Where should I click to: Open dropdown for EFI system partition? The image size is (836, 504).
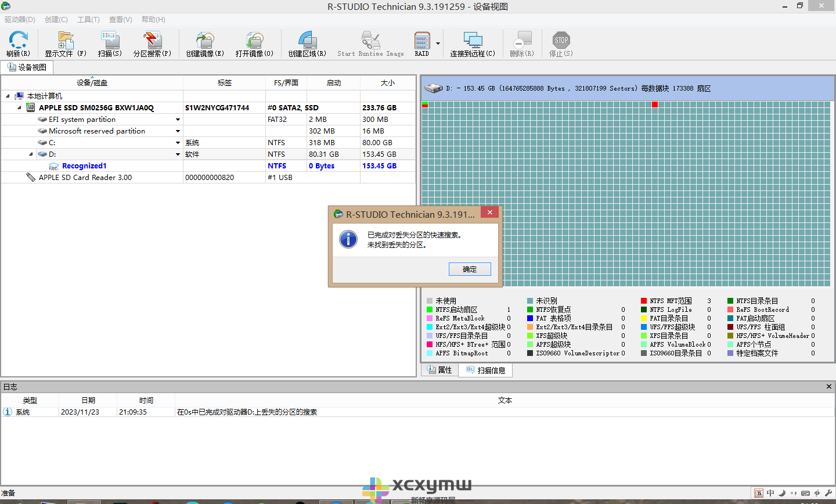[178, 120]
